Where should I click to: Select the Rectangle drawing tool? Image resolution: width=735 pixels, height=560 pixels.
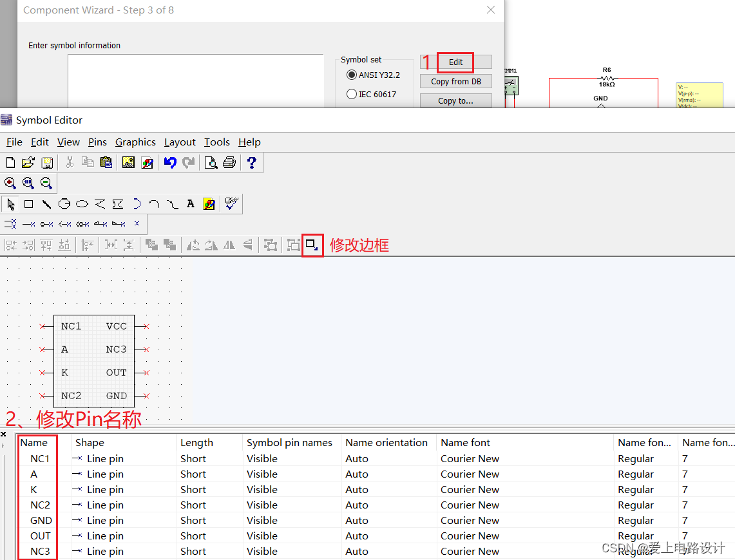[x=28, y=204]
